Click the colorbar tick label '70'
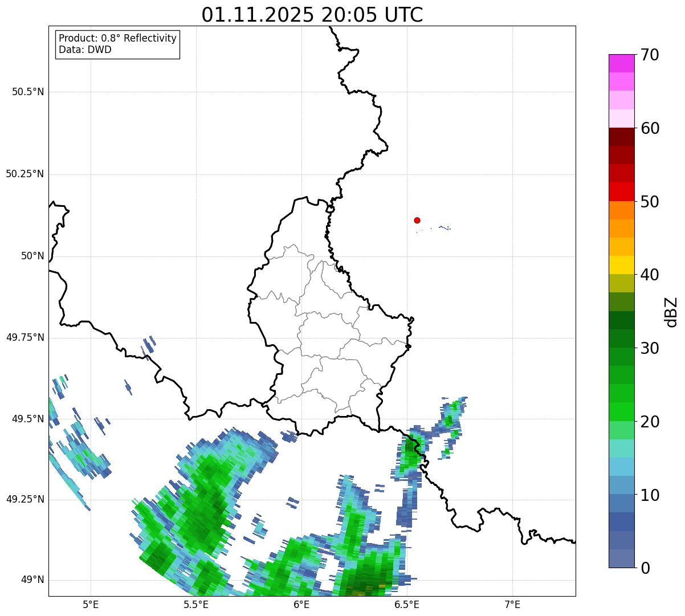Image resolution: width=685 pixels, height=616 pixels. coord(650,55)
